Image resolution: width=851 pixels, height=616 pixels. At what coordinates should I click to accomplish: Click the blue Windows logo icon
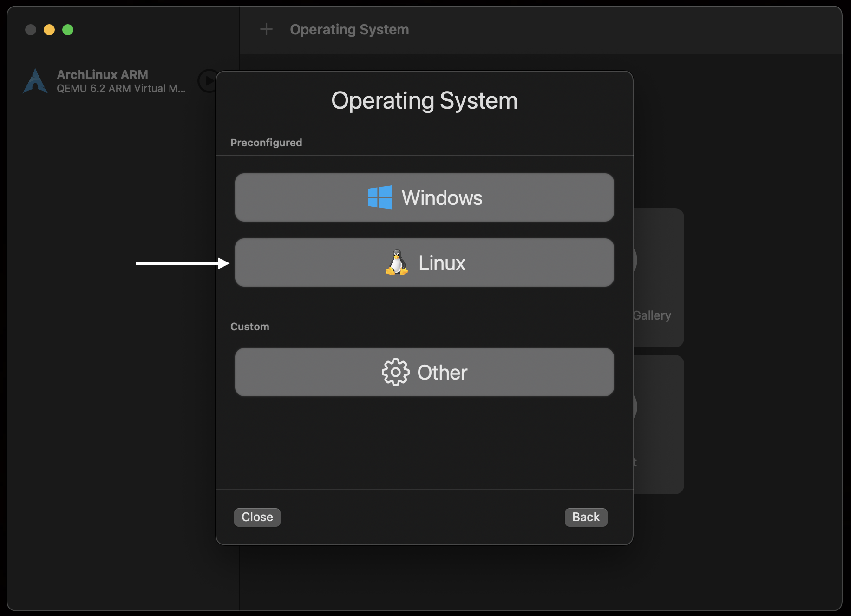tap(380, 197)
